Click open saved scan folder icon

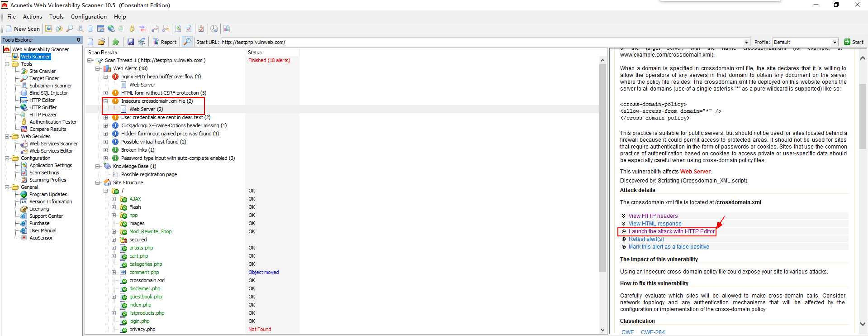pos(101,42)
